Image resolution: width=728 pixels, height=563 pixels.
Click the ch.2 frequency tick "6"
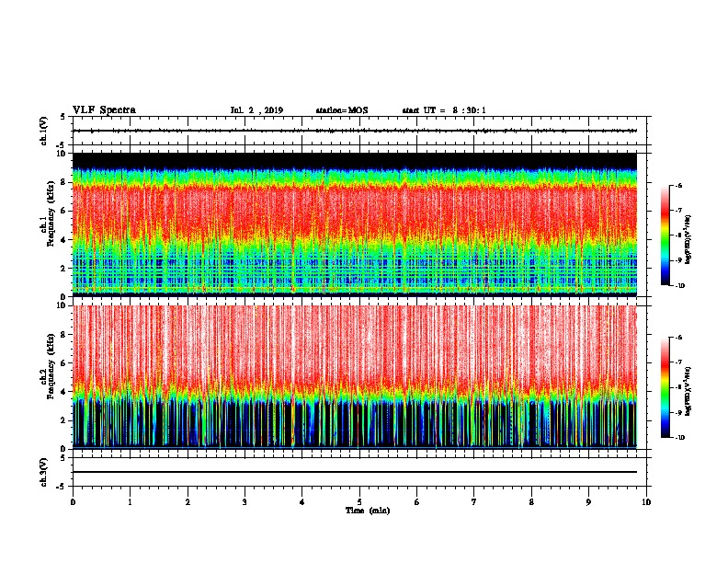click(x=63, y=363)
